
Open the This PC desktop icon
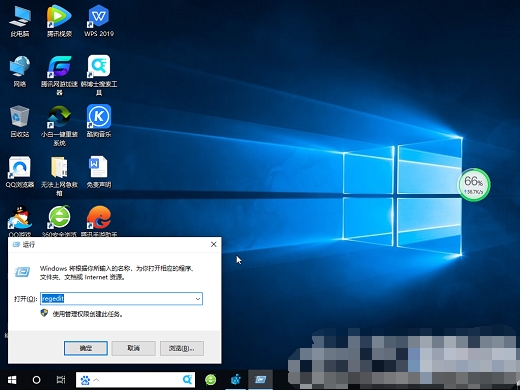[20, 21]
